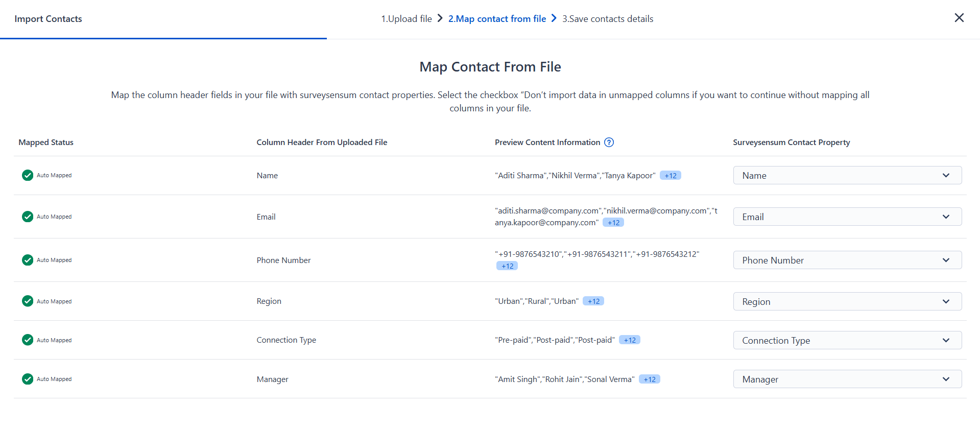Go to step 1.Upload file
The image size is (980, 429).
click(406, 19)
